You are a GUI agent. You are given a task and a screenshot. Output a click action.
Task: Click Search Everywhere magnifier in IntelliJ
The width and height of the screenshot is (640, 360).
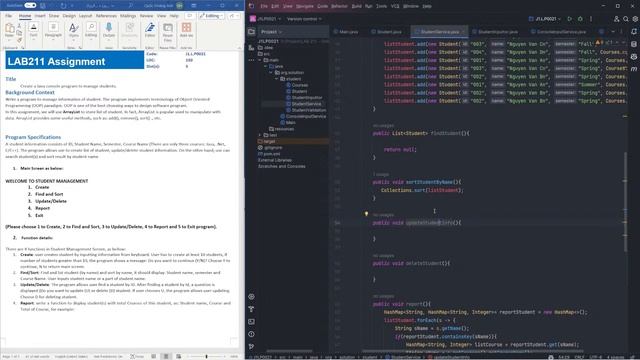pyautogui.click(x=626, y=19)
